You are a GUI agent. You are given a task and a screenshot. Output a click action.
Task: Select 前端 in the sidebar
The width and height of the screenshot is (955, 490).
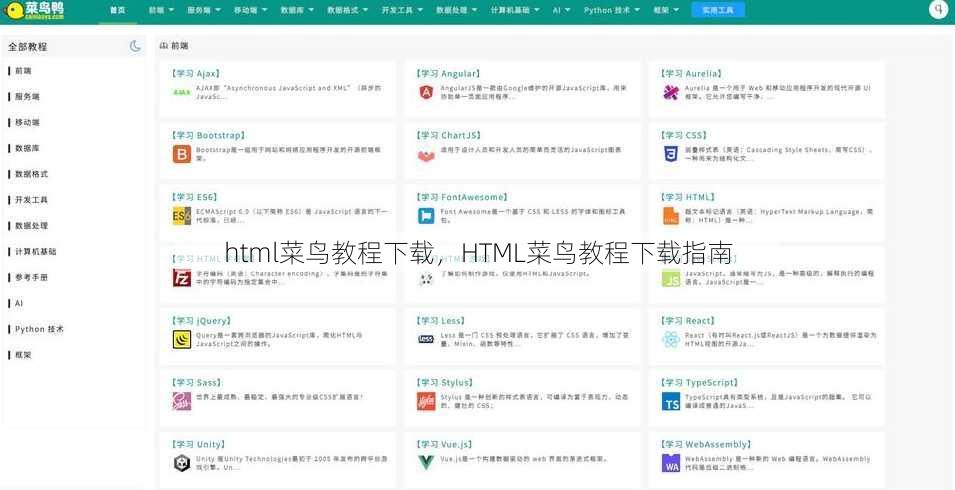(23, 71)
